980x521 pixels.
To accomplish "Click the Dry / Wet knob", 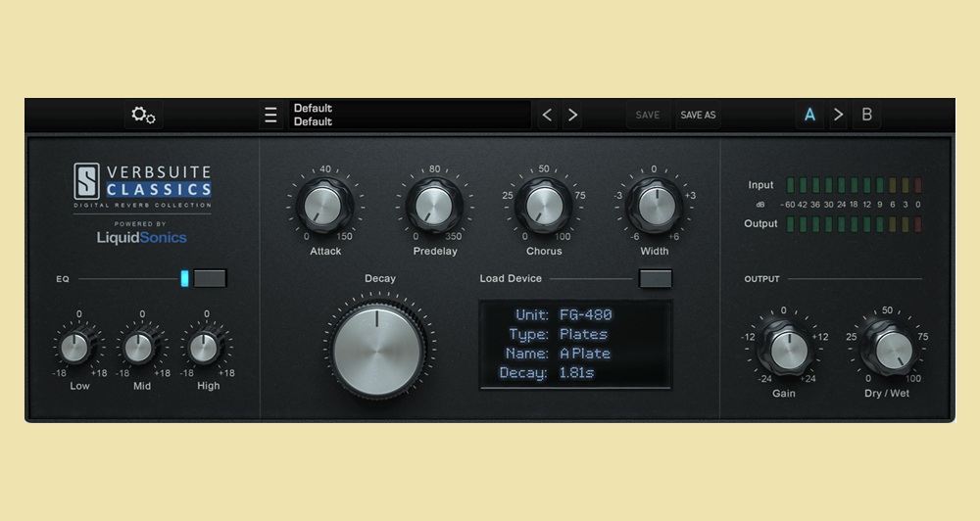I will pos(890,349).
